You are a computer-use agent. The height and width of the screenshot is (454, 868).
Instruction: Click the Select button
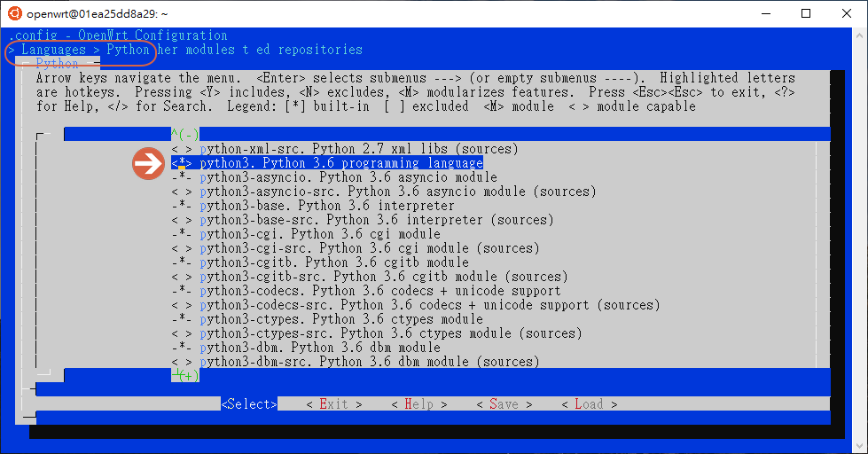pos(249,404)
